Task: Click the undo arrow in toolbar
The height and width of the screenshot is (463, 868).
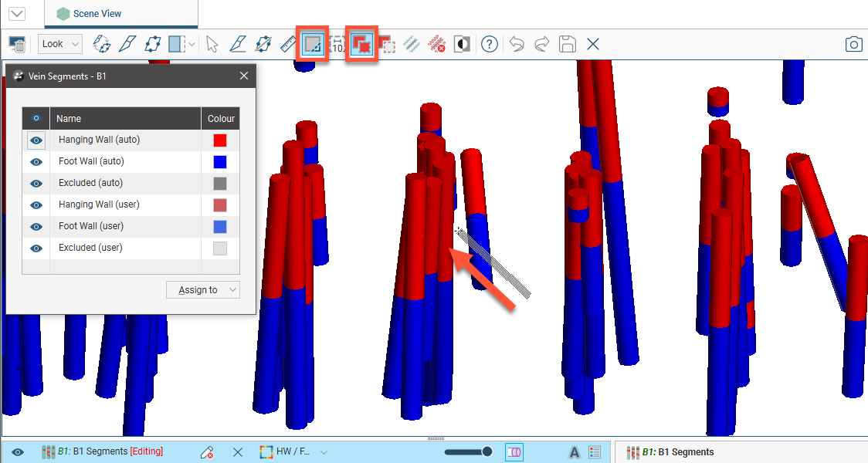Action: tap(517, 44)
